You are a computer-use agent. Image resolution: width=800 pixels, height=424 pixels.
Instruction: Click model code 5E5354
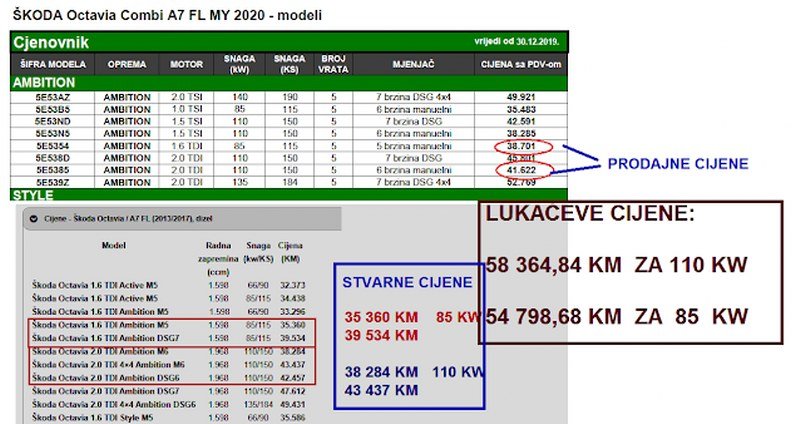[x=52, y=145]
